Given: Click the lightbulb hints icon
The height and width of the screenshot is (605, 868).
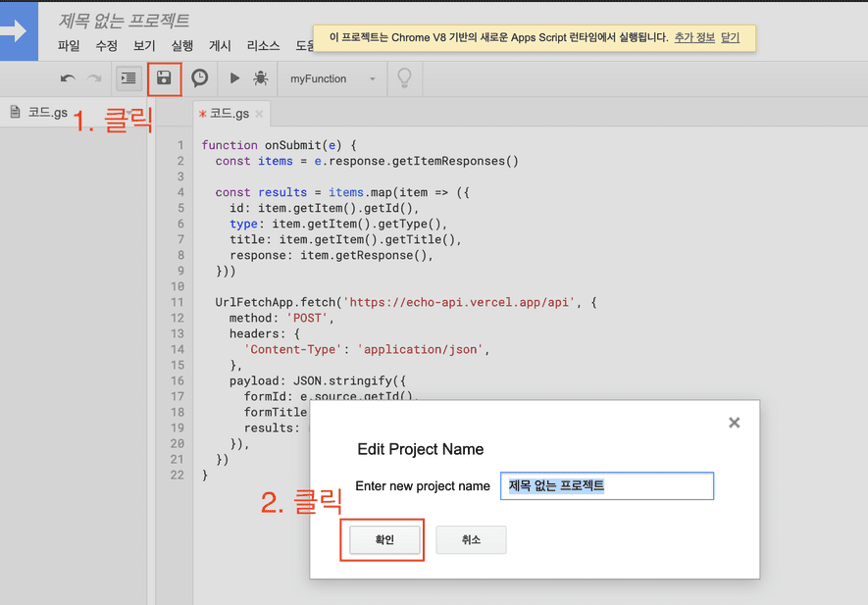Looking at the screenshot, I should pos(403,78).
